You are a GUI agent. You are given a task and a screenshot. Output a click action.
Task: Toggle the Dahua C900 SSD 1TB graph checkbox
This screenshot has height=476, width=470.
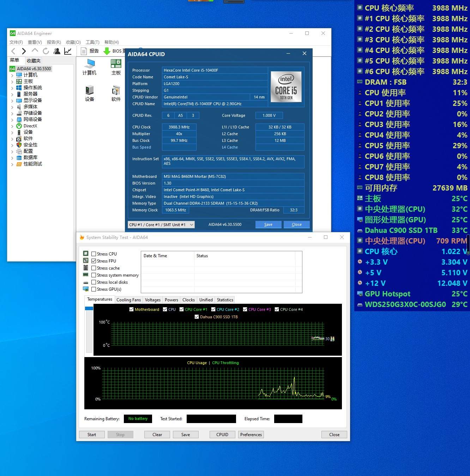(197, 317)
